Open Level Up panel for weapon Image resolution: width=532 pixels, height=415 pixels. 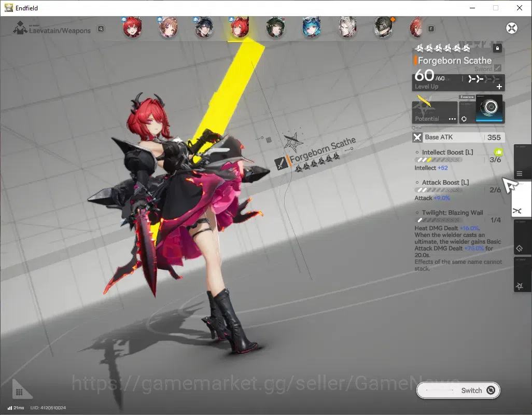pyautogui.click(x=458, y=82)
